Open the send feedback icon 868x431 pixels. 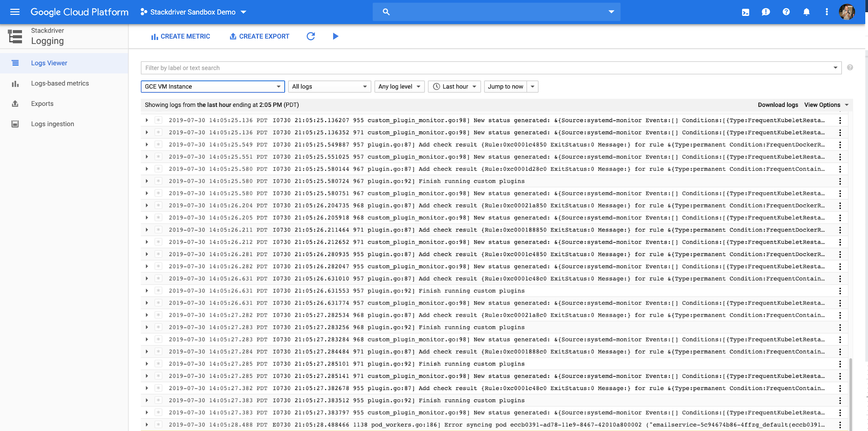tap(766, 12)
